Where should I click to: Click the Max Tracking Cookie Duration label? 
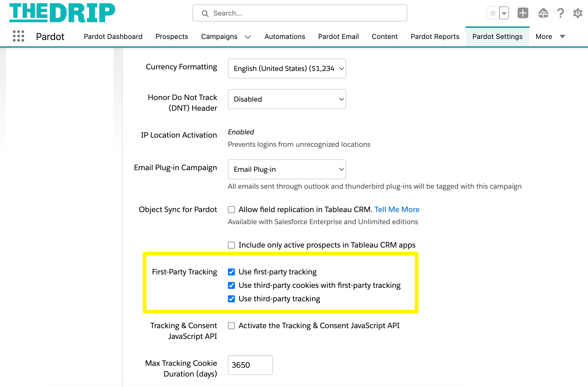[181, 368]
